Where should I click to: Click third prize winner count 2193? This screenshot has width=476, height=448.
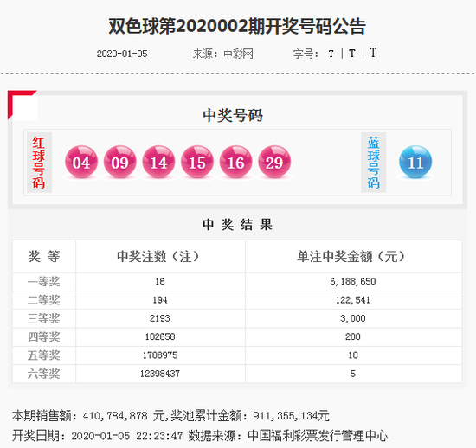pos(160,318)
